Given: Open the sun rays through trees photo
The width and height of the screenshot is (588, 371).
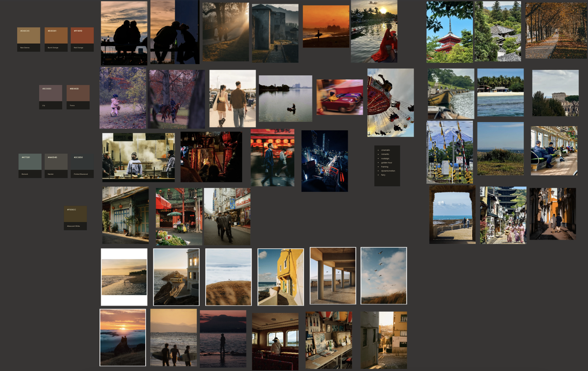Looking at the screenshot, I should (226, 32).
